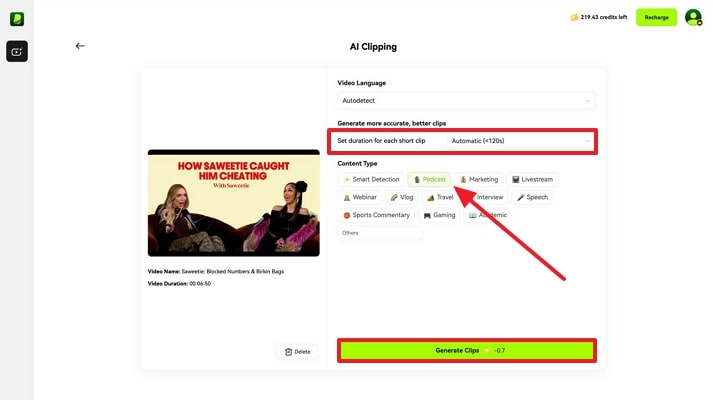Choose the Vlog content type
Image resolution: width=713 pixels, height=400 pixels.
(x=401, y=197)
